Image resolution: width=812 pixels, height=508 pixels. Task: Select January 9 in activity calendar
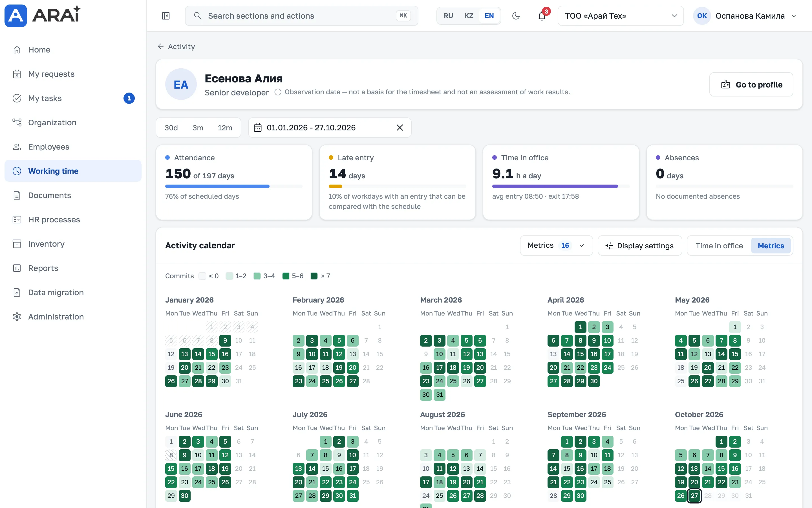tap(225, 340)
